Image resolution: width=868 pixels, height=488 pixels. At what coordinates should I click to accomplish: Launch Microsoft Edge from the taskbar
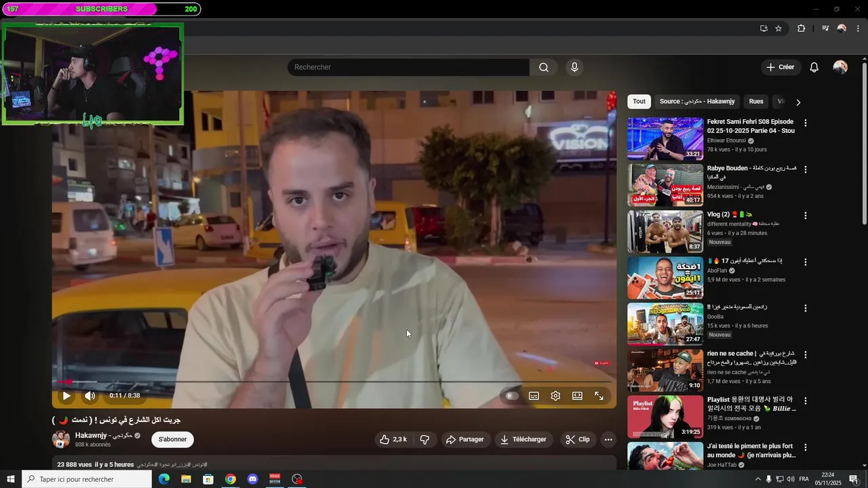pos(164,479)
